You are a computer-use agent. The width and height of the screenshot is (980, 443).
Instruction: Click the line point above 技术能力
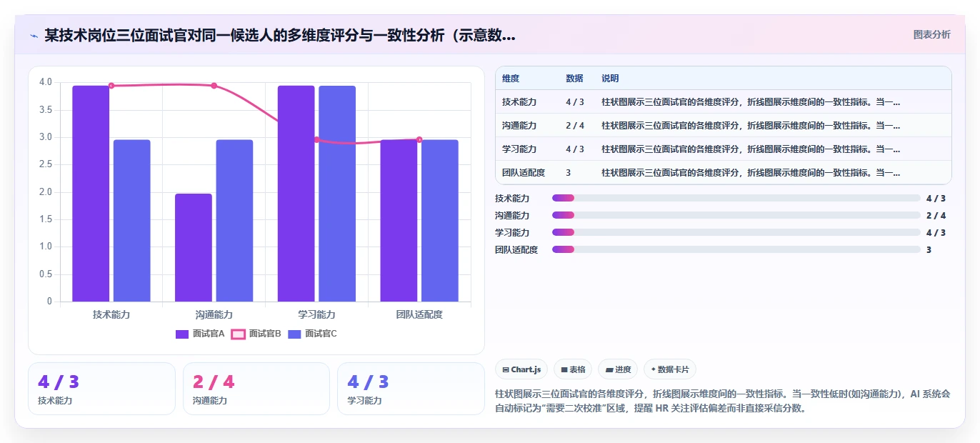point(111,86)
